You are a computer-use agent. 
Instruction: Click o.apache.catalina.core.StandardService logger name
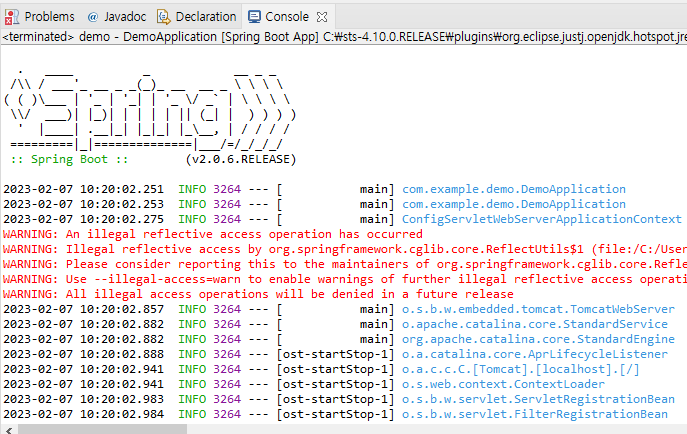tap(535, 324)
